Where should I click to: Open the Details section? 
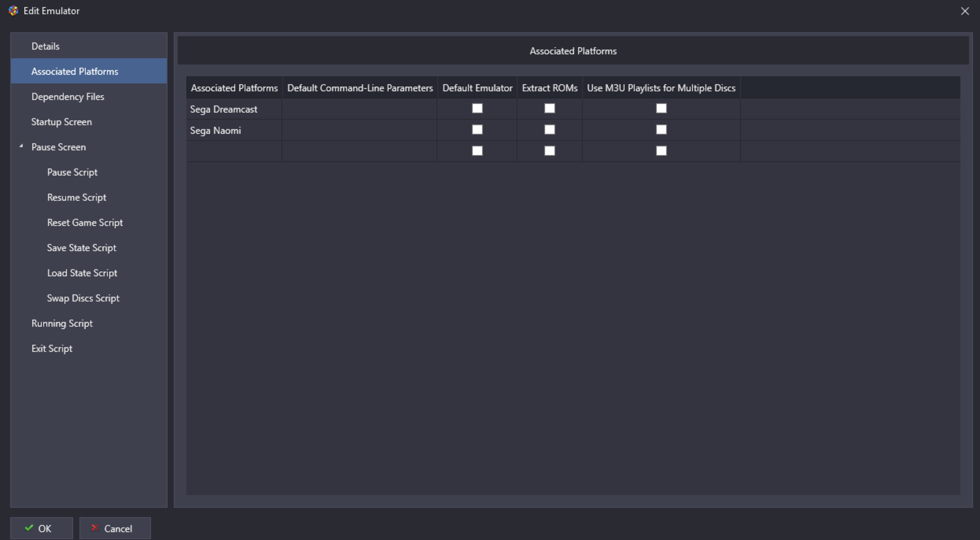[89, 46]
